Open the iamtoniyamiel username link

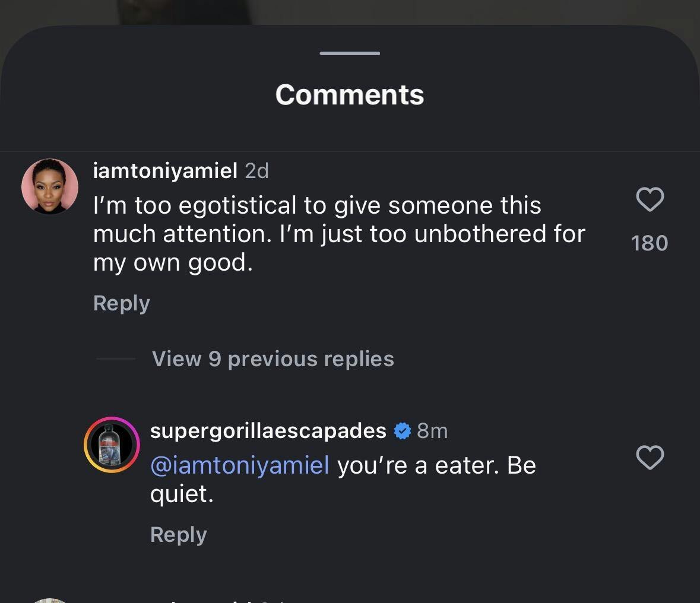point(165,171)
